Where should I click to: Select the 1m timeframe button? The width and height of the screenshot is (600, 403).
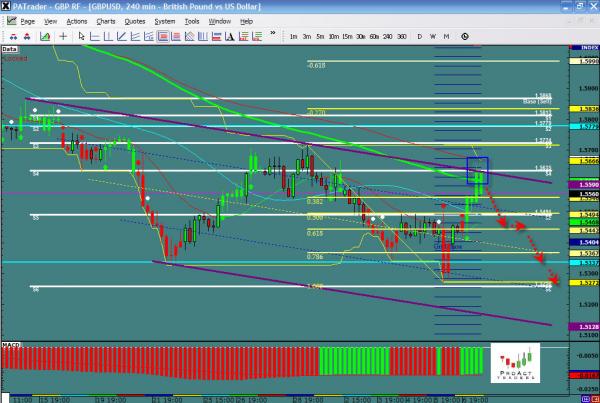[293, 36]
